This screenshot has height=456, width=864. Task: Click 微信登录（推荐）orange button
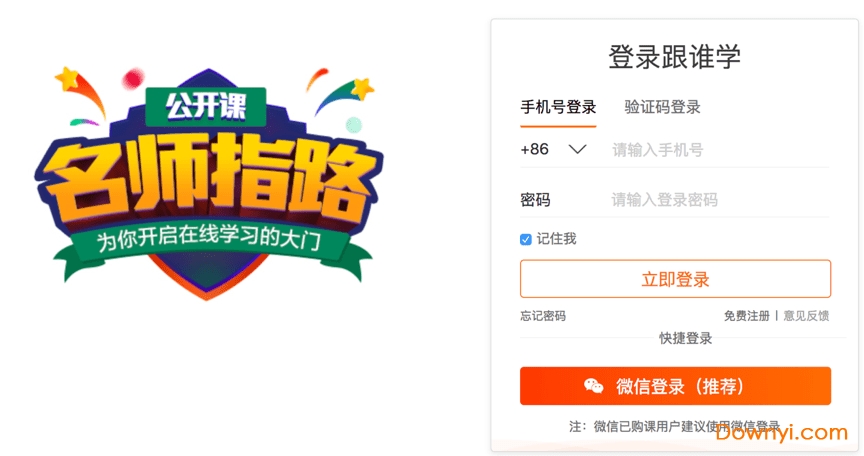tap(676, 386)
